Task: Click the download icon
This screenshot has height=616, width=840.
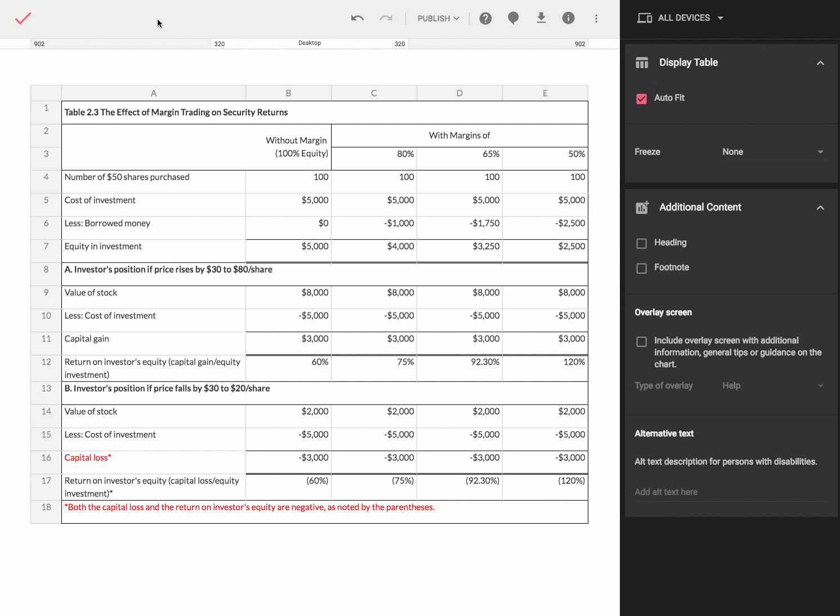Action: pos(541,18)
